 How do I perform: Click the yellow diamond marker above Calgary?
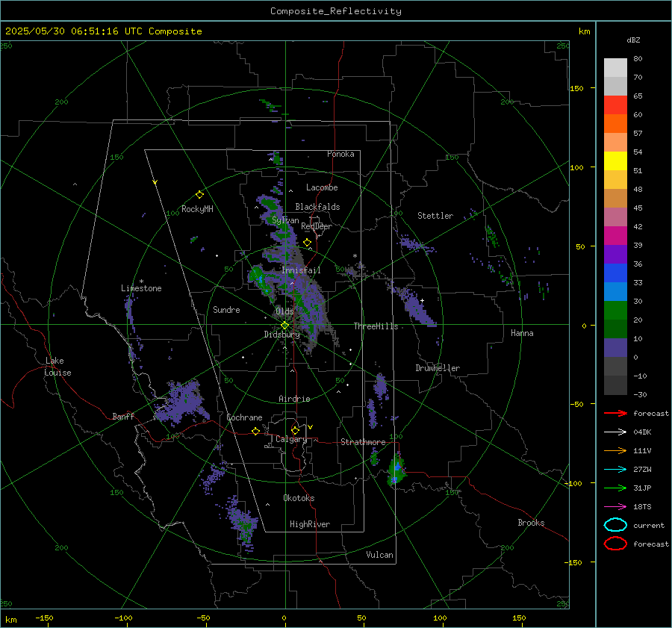pos(295,430)
